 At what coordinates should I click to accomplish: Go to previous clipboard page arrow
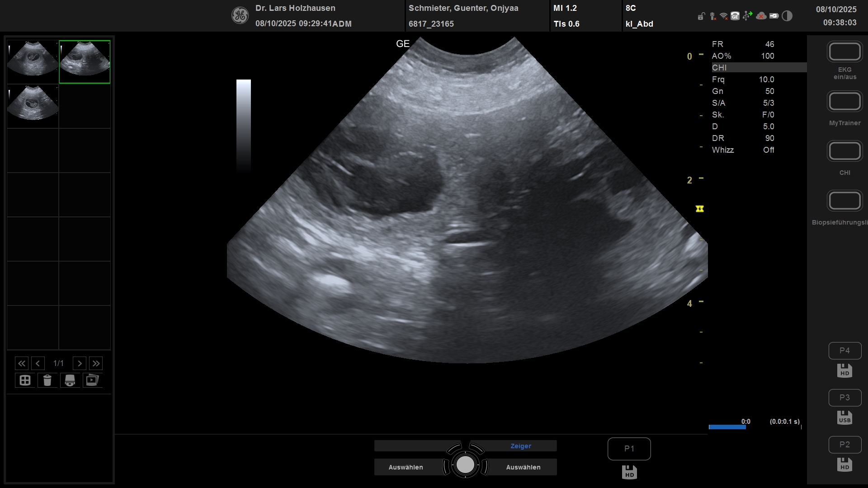tap(38, 363)
